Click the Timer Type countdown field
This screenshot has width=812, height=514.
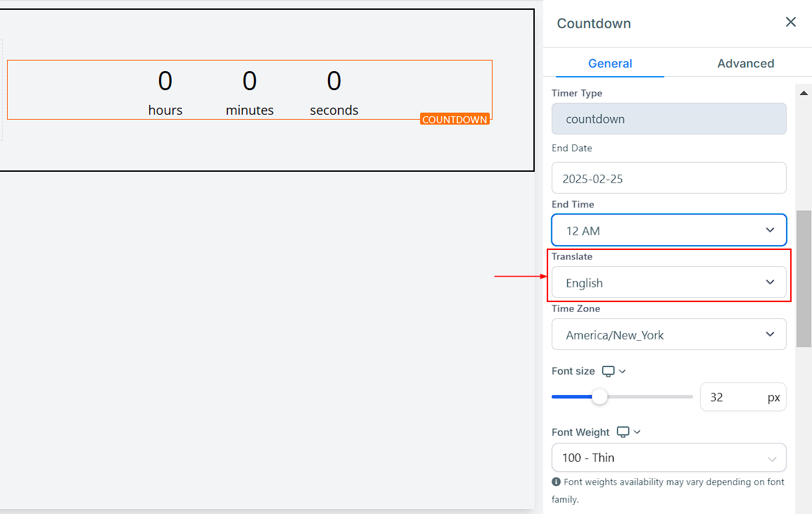coord(668,119)
